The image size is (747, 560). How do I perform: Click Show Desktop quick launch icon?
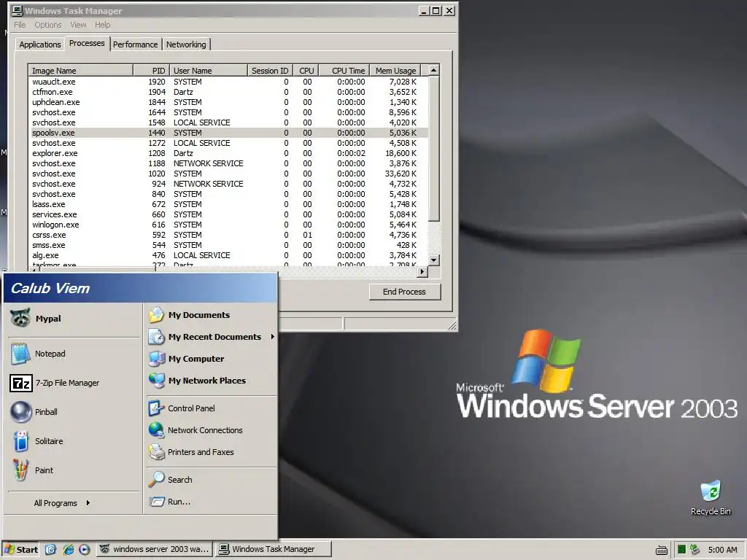(50, 549)
